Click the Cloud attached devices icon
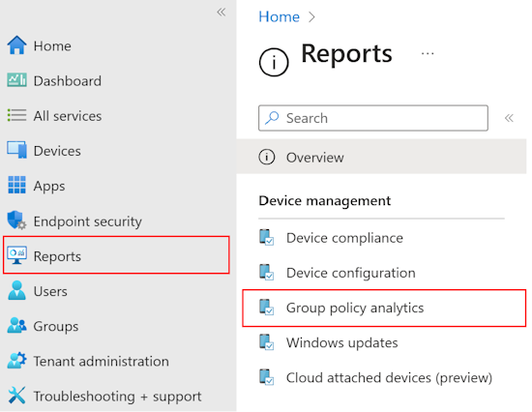 click(267, 377)
